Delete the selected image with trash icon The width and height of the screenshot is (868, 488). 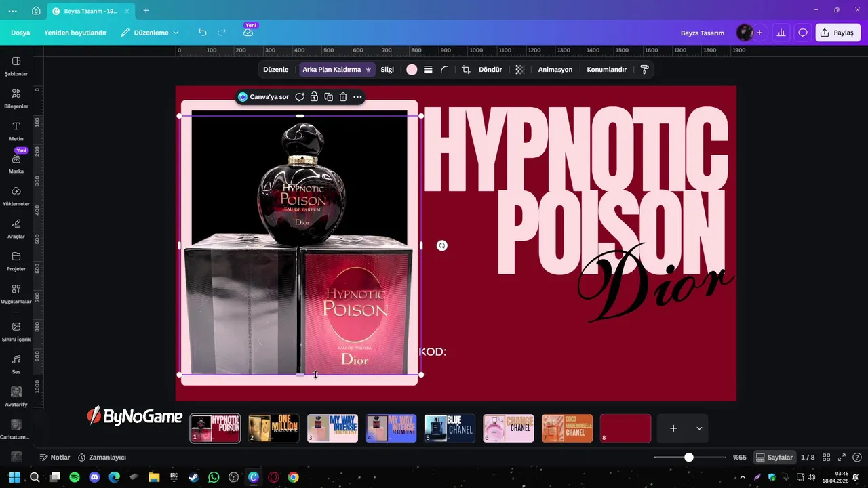343,97
